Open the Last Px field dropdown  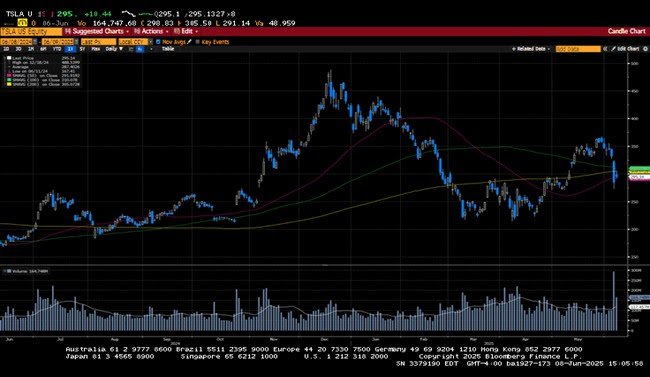99,42
